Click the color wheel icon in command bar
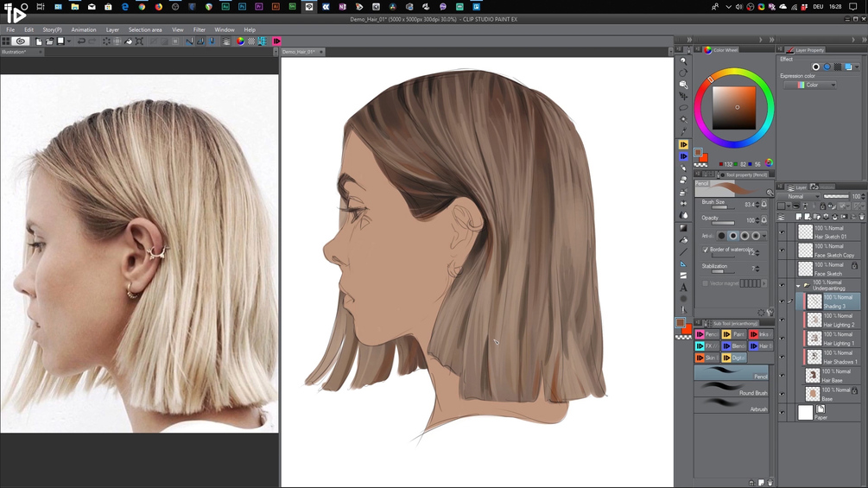This screenshot has width=868, height=488. pyautogui.click(x=240, y=41)
